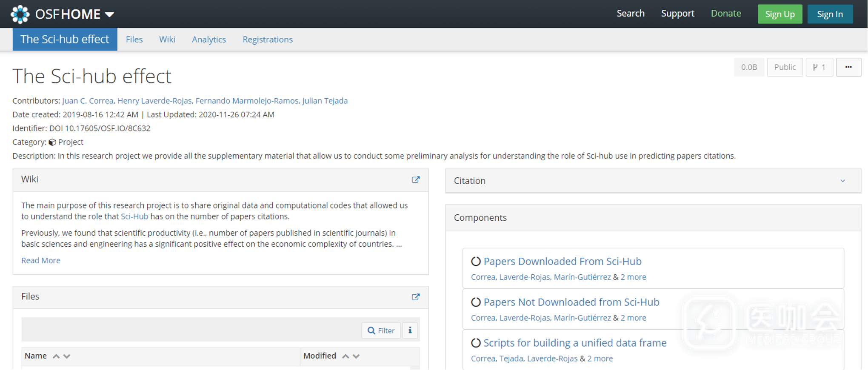Image resolution: width=868 pixels, height=370 pixels.
Task: Open contributor Juan C. Correa's profile
Action: (x=88, y=101)
